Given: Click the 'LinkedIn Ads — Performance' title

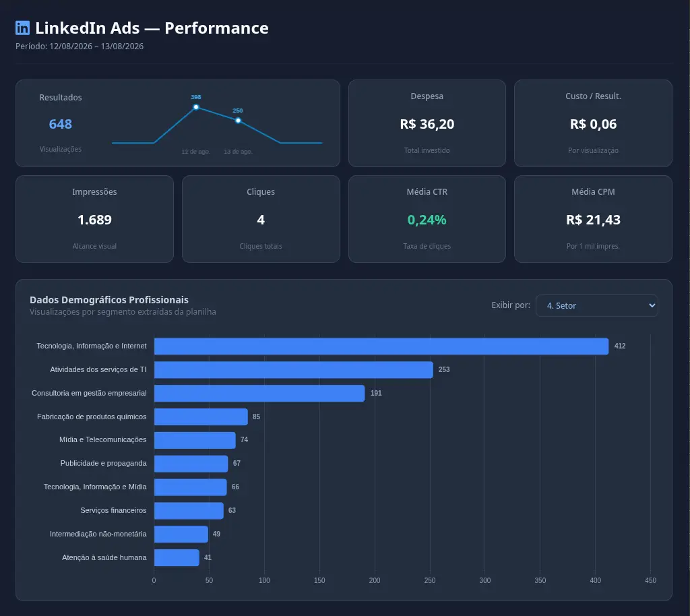Looking at the screenshot, I should [x=152, y=28].
